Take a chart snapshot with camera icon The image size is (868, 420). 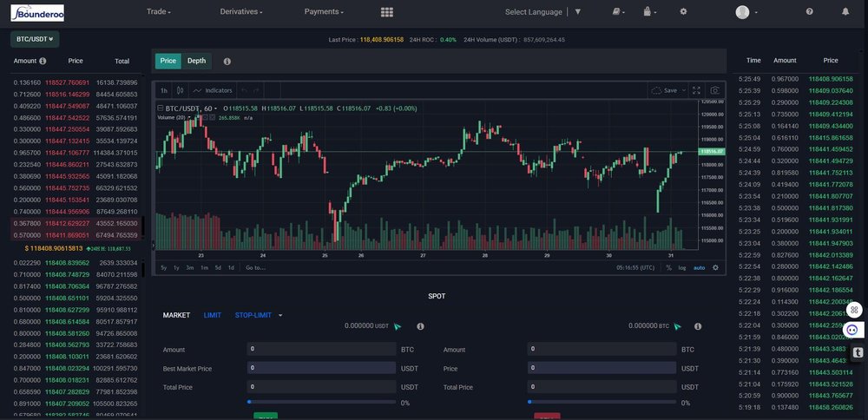[x=715, y=90]
